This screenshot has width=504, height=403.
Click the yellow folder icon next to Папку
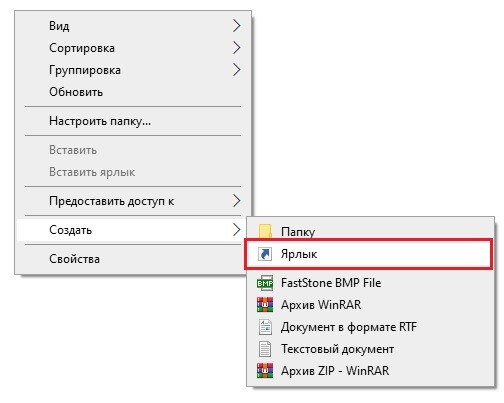coord(265,232)
